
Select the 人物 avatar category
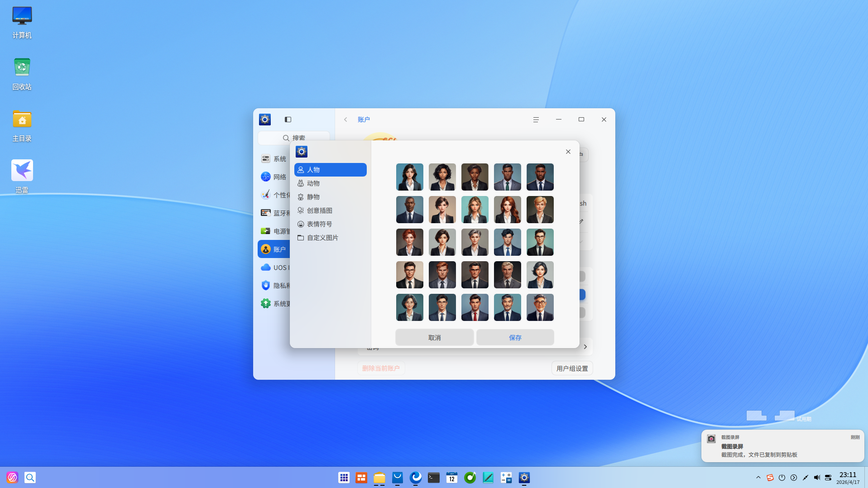coord(331,170)
